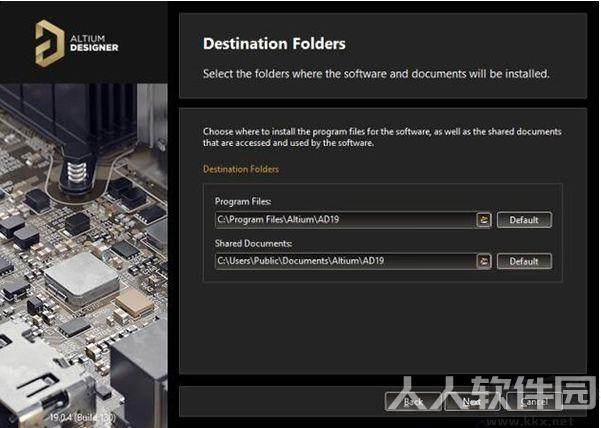Select the "Destination Folders" heading text
The width and height of the screenshot is (601, 428).
(x=274, y=44)
